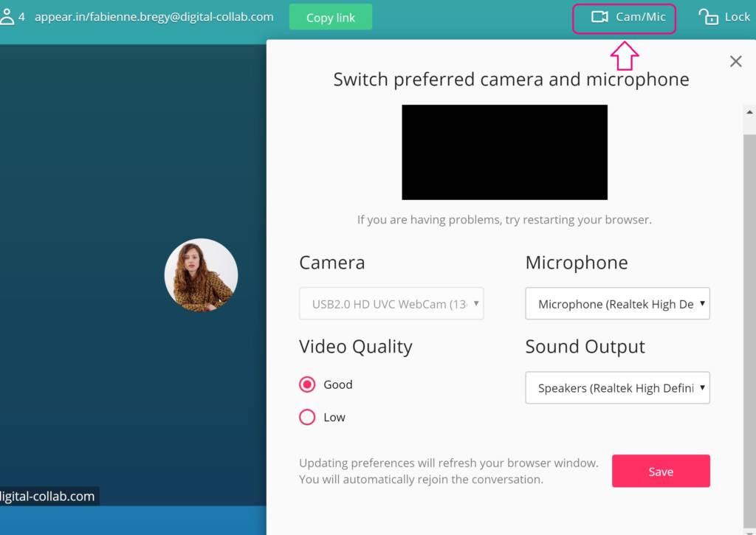Click the participant's round profile photo
756x535 pixels.
[201, 275]
